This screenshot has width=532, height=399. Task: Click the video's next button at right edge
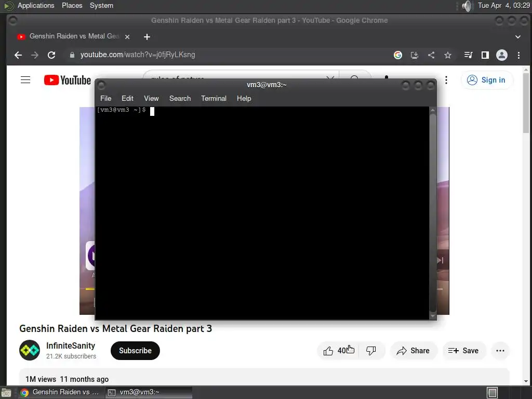(x=441, y=260)
